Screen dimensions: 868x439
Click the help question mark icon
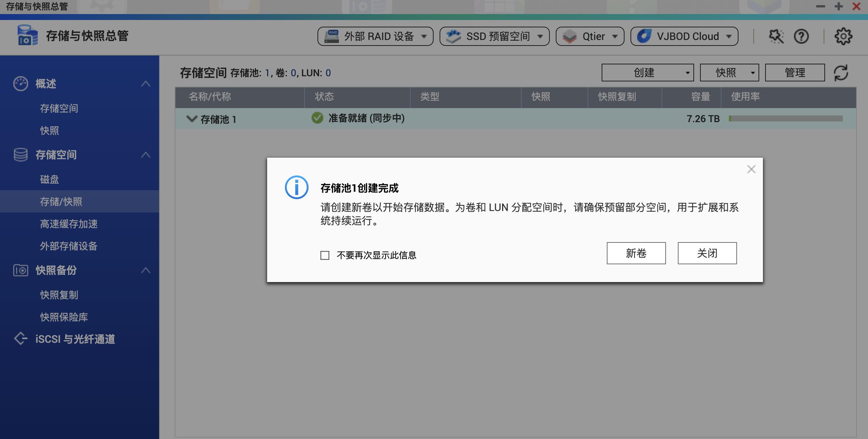(801, 36)
